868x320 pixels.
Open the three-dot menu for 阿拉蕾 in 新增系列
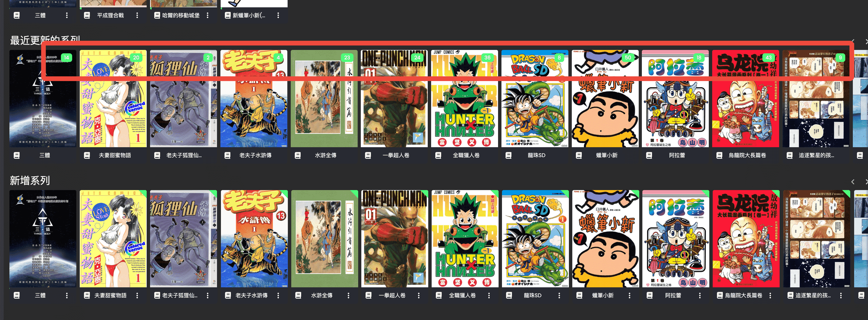(x=700, y=295)
